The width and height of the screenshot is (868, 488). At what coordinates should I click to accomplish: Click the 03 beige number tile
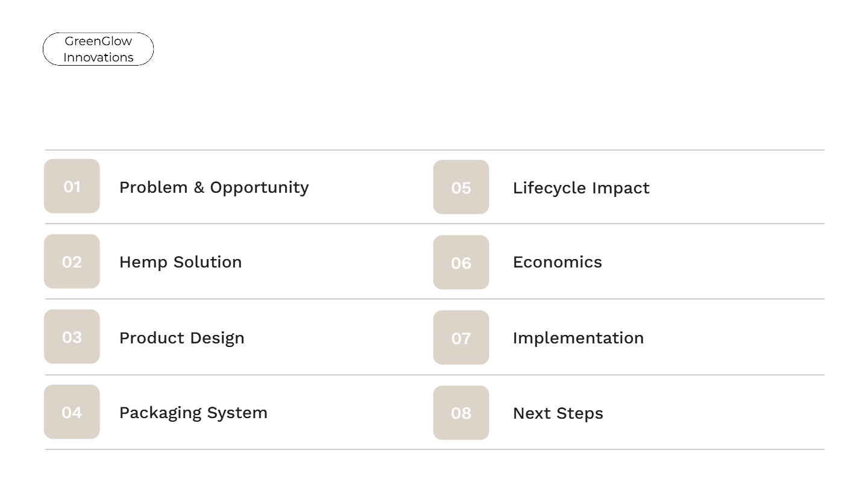click(72, 337)
